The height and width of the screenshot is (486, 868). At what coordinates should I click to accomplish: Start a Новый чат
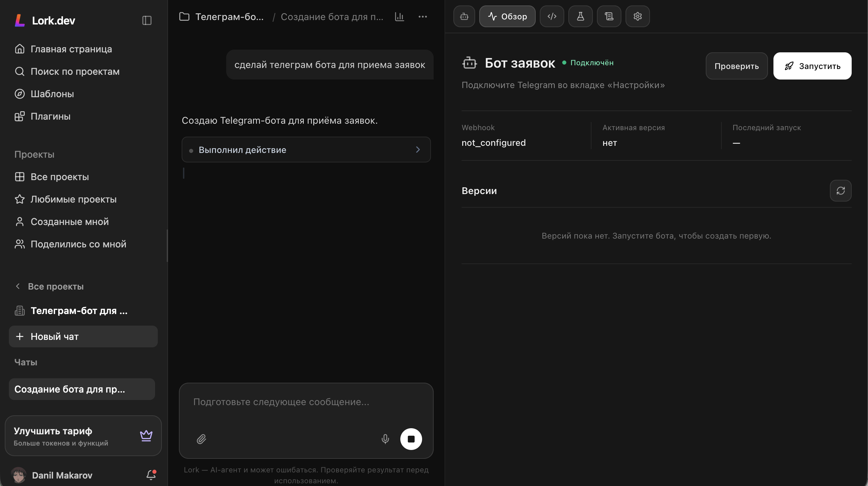click(x=83, y=336)
